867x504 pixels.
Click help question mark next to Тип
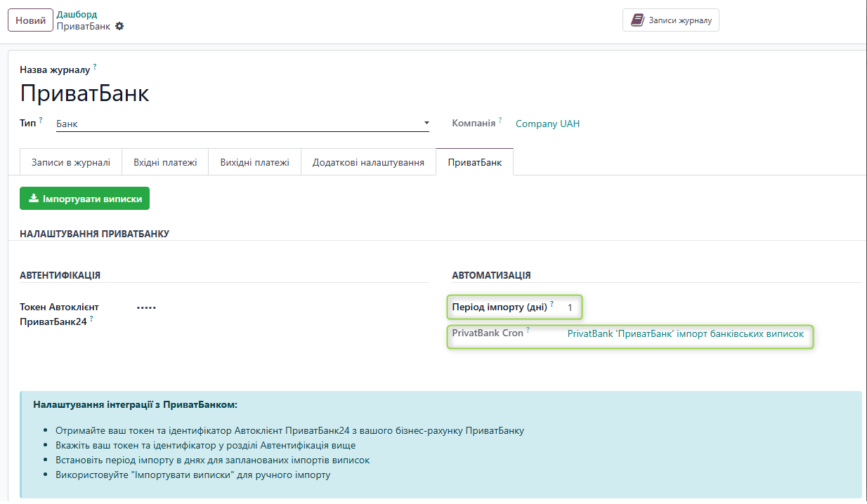point(41,120)
